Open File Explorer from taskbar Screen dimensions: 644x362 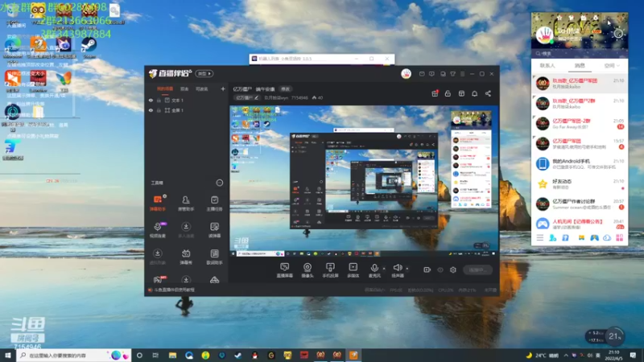click(172, 355)
